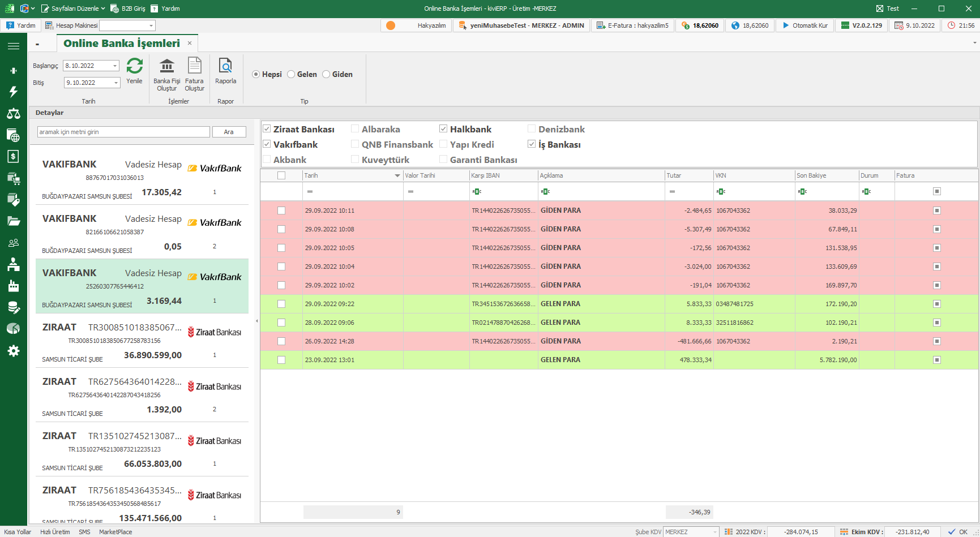Open the Hesap Makinesi dropdown
980x537 pixels.
(x=151, y=25)
